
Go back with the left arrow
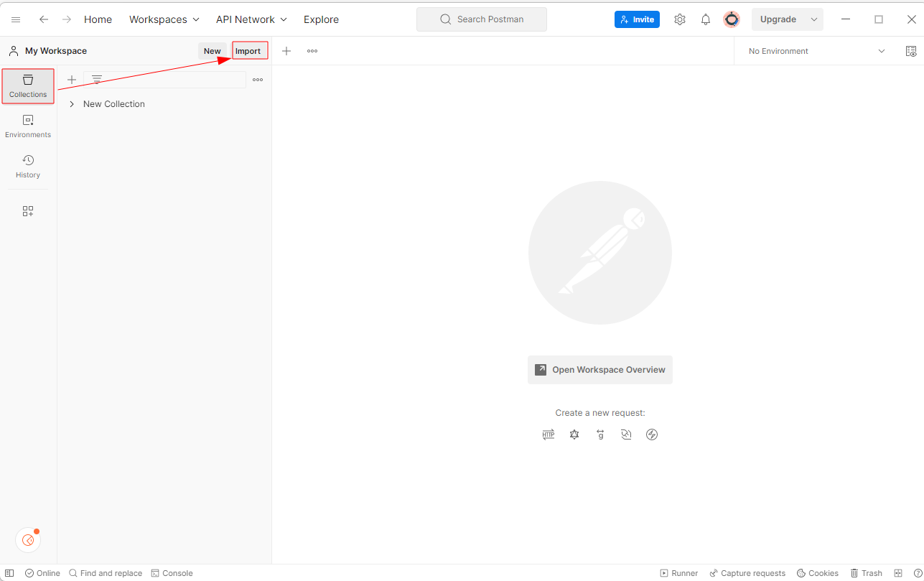[44, 19]
